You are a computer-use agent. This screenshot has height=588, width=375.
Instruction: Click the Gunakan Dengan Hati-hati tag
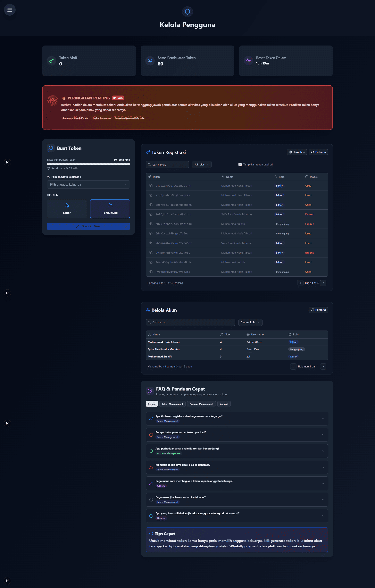(x=129, y=118)
